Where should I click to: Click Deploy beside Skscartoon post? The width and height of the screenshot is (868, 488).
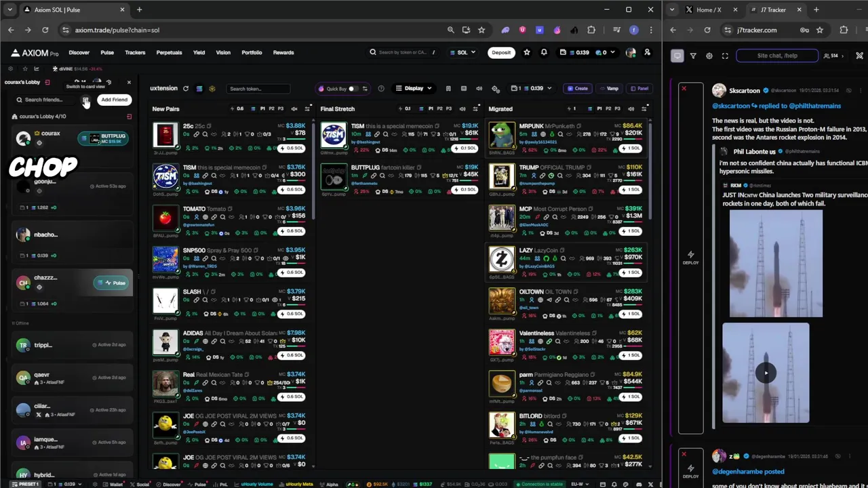690,258
